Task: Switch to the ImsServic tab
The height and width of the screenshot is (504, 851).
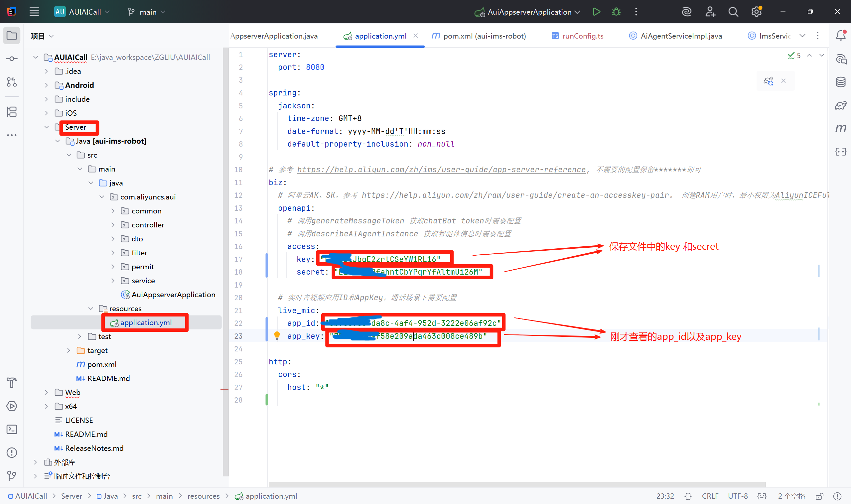Action: coord(769,36)
